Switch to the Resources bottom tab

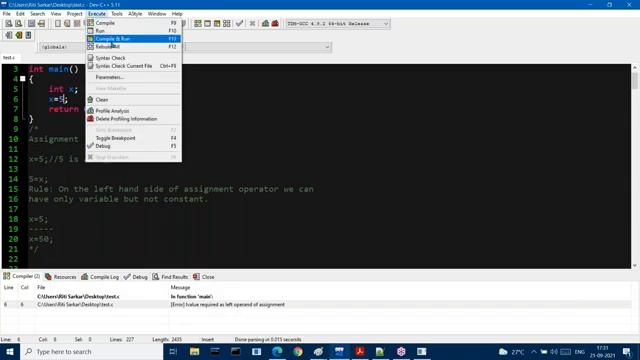point(60,277)
